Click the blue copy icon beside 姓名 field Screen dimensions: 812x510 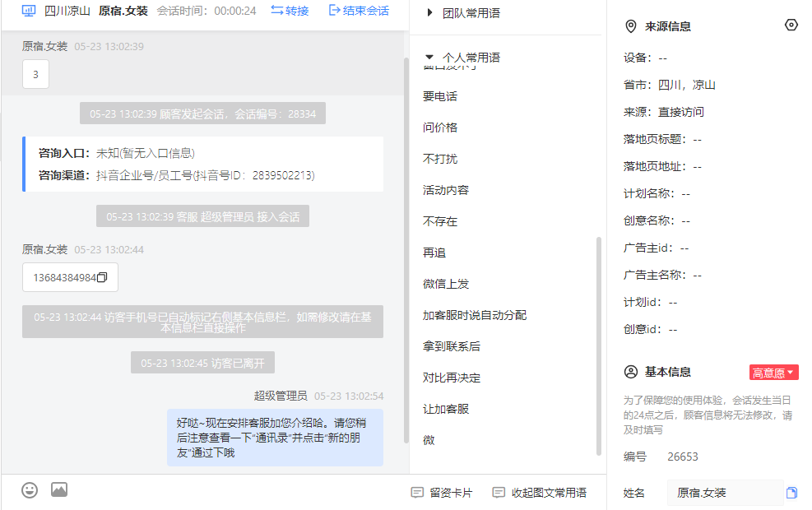click(x=791, y=493)
